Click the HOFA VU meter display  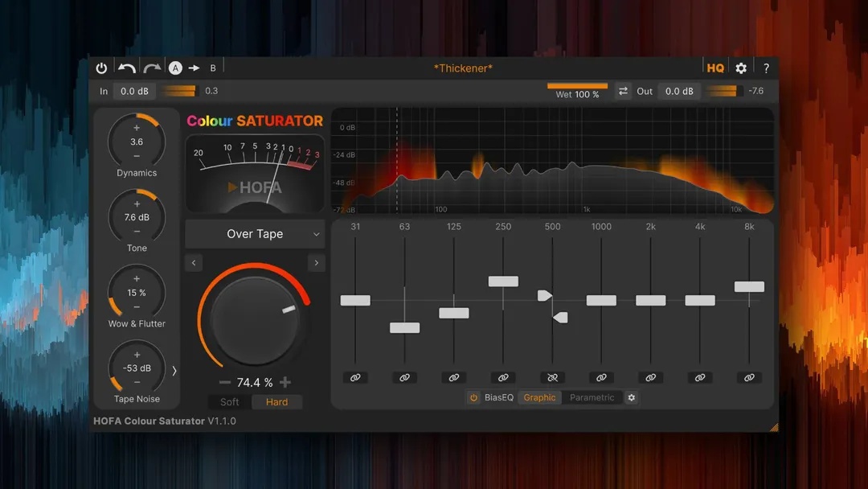tap(255, 174)
